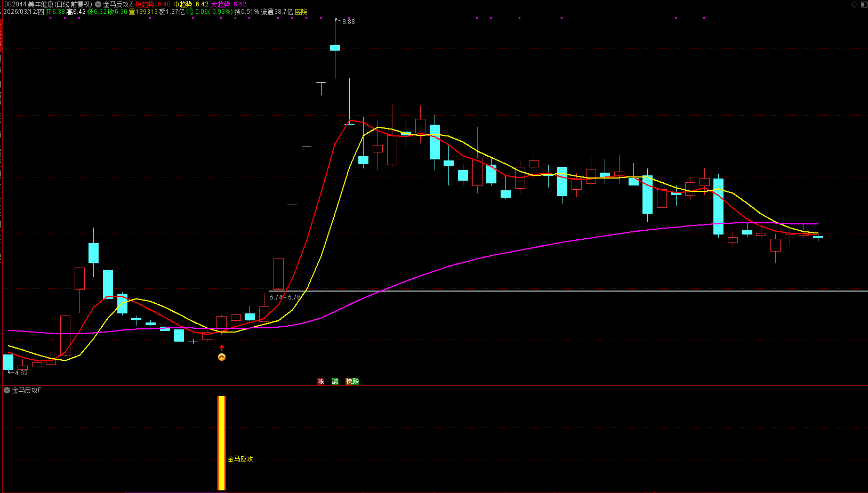The height and width of the screenshot is (493, 868).
Task: Click the 中趋势 6.42 legend value
Action: point(191,4)
